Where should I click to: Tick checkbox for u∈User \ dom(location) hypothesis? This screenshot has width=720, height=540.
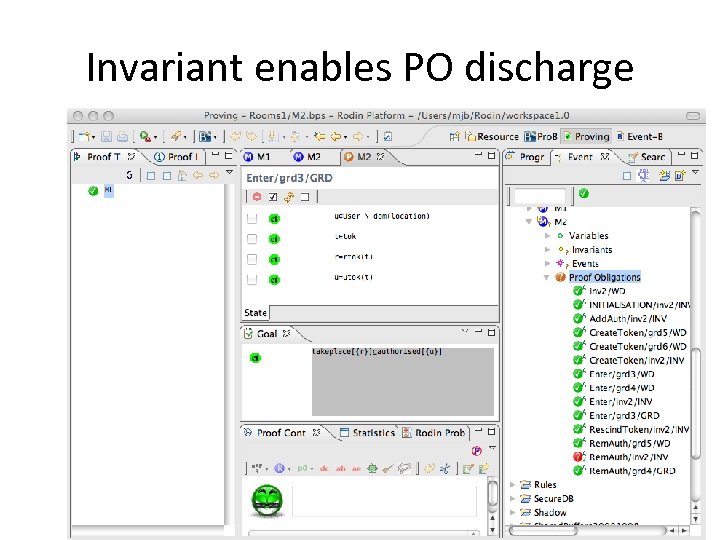coord(252,219)
